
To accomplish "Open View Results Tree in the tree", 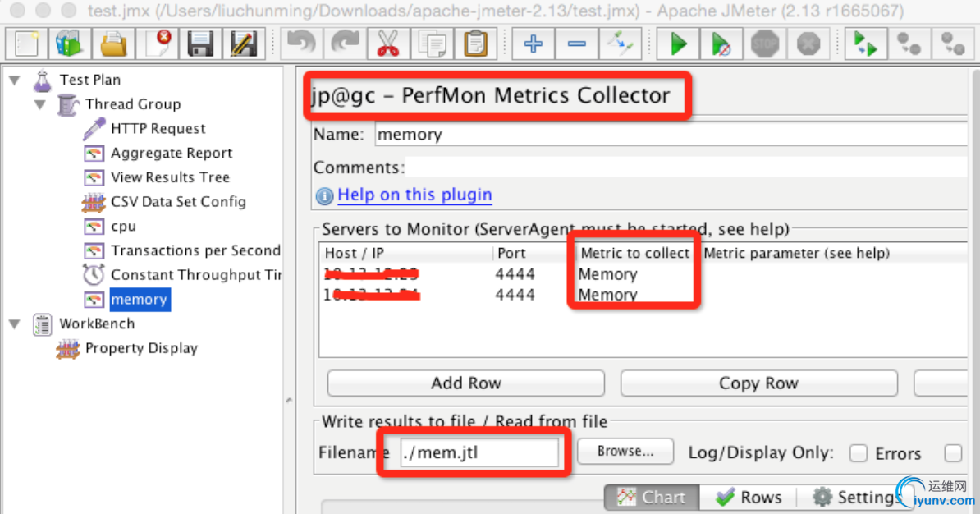I will click(x=170, y=177).
